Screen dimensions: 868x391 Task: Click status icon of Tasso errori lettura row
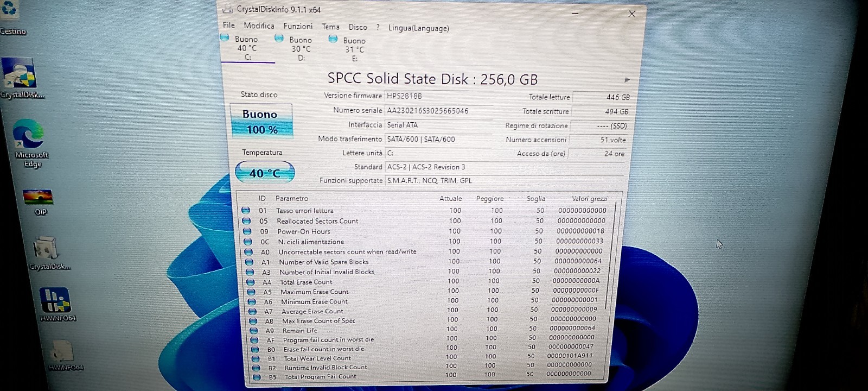(x=246, y=210)
